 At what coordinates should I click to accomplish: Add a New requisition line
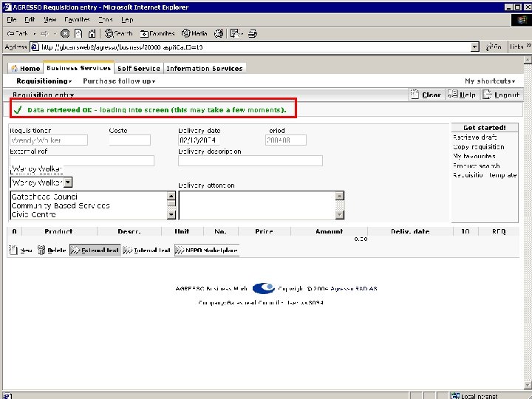click(x=21, y=250)
